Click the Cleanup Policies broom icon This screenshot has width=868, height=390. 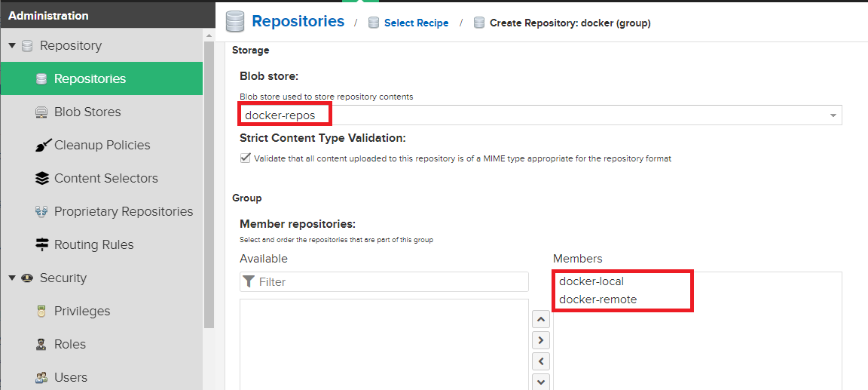point(41,145)
